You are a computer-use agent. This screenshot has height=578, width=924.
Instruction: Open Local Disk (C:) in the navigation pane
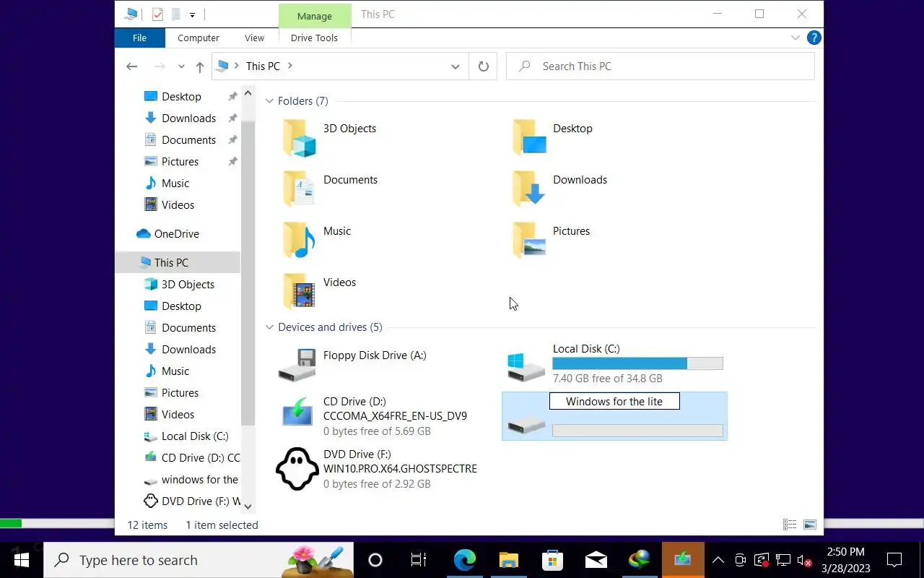(x=195, y=436)
